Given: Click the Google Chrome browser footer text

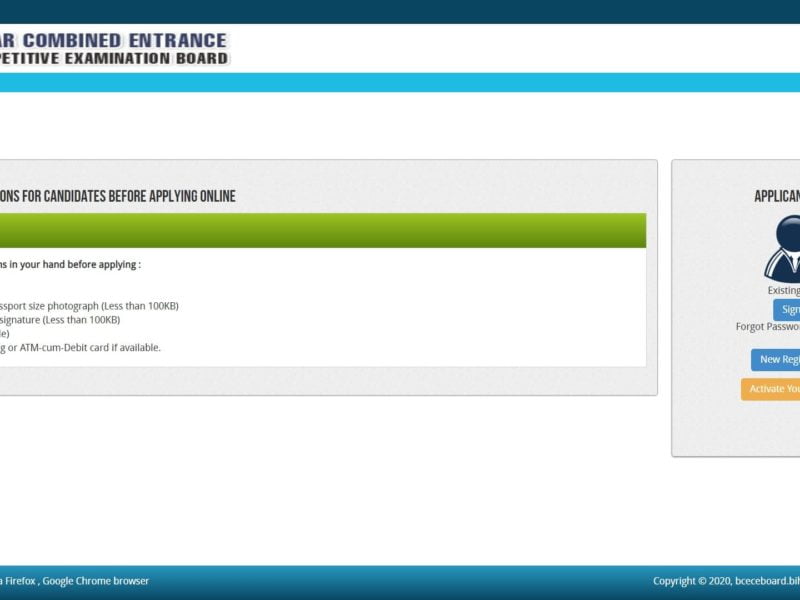Looking at the screenshot, I should 100,579.
